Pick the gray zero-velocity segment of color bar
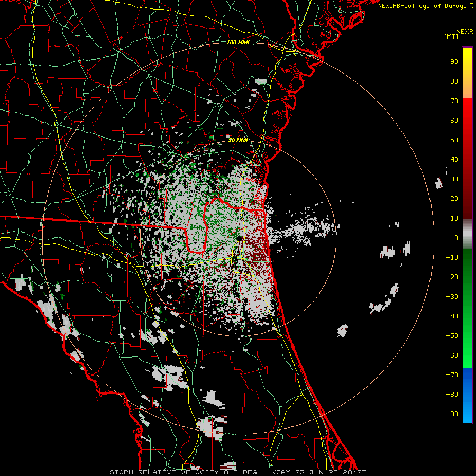The height and width of the screenshot is (476, 476). (467, 234)
